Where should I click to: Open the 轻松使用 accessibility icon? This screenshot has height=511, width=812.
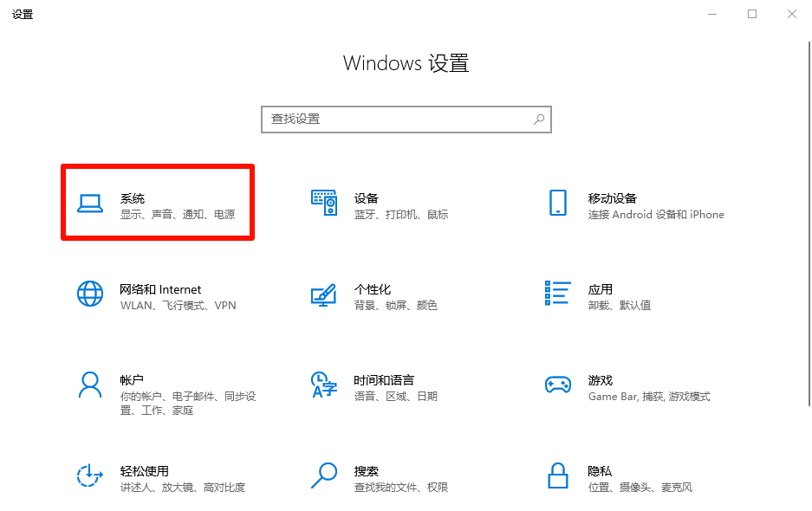[x=90, y=475]
